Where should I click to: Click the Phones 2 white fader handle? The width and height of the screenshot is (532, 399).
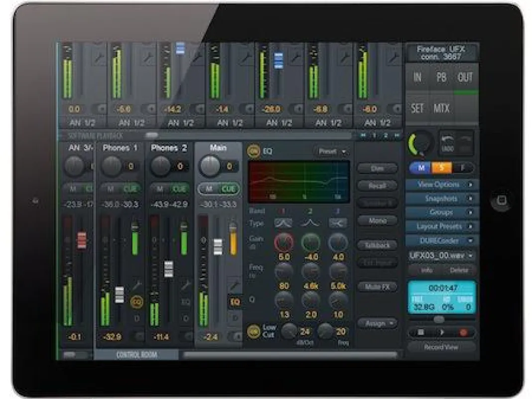(x=169, y=269)
